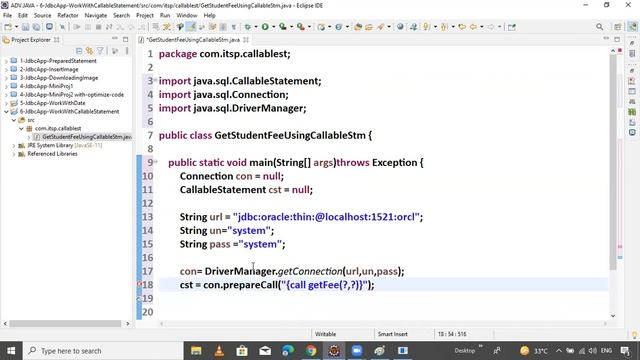Click the Project Explorer horizontal scrollbar
This screenshot has width=640, height=360.
(65, 323)
